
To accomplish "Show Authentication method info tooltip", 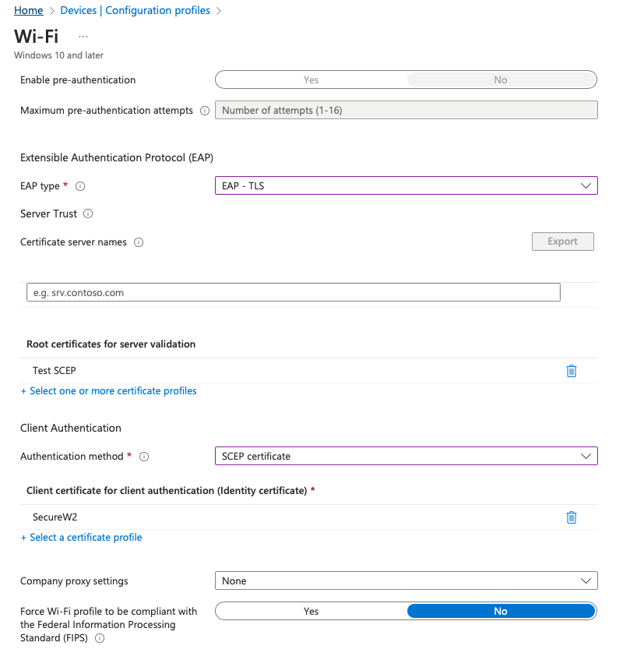I will [144, 457].
